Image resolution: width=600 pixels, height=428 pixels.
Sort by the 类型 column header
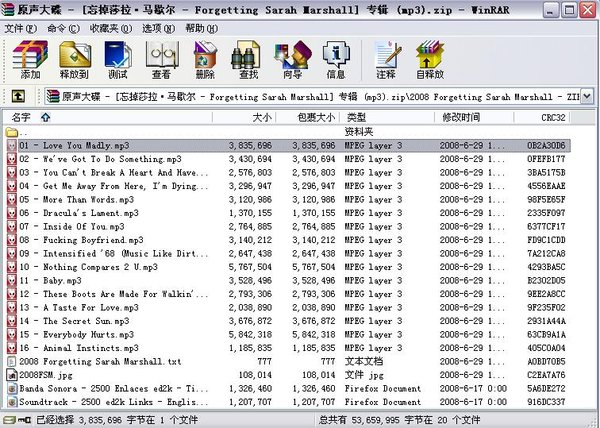[387, 117]
